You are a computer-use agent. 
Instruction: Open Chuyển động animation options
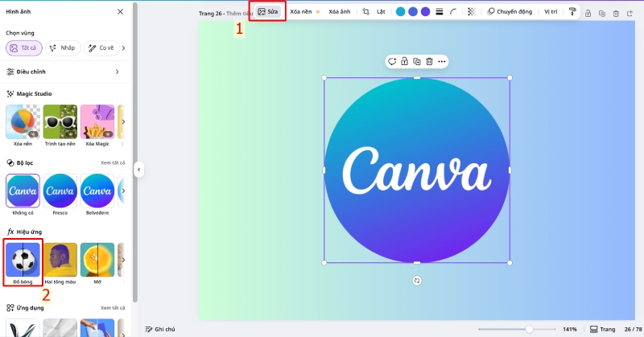coord(510,11)
